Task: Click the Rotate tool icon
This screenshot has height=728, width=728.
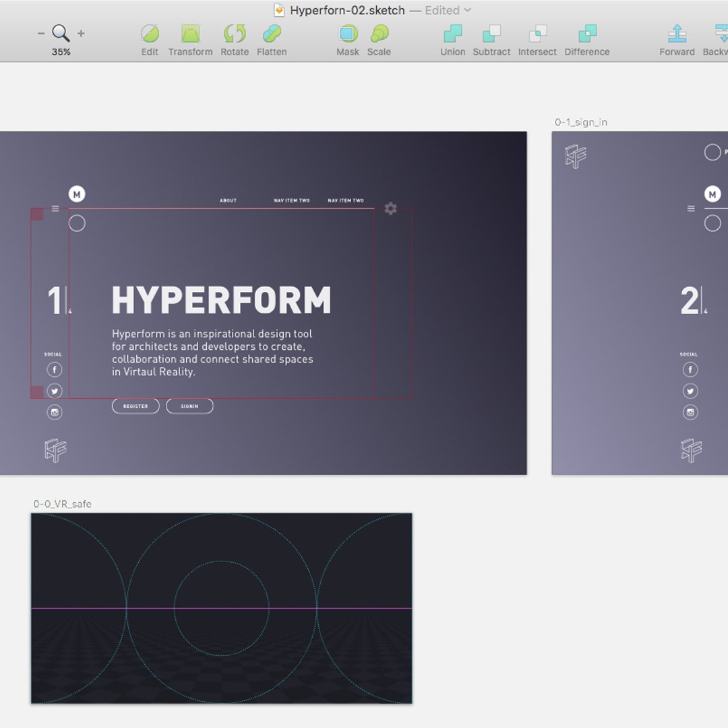Action: tap(235, 34)
